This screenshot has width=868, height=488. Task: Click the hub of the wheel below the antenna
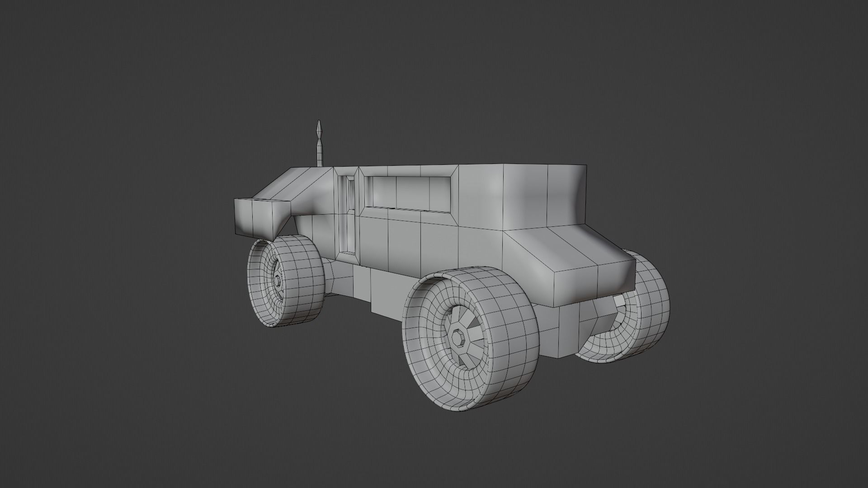click(277, 281)
